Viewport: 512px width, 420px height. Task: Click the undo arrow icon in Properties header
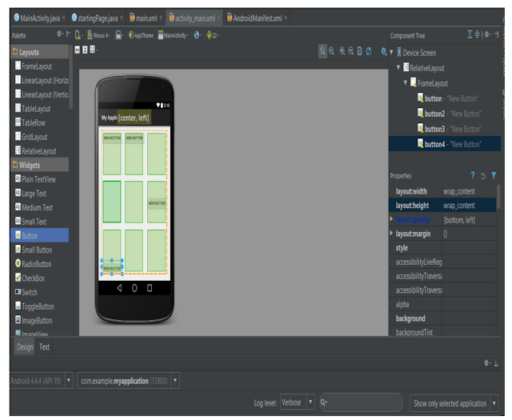(x=483, y=175)
